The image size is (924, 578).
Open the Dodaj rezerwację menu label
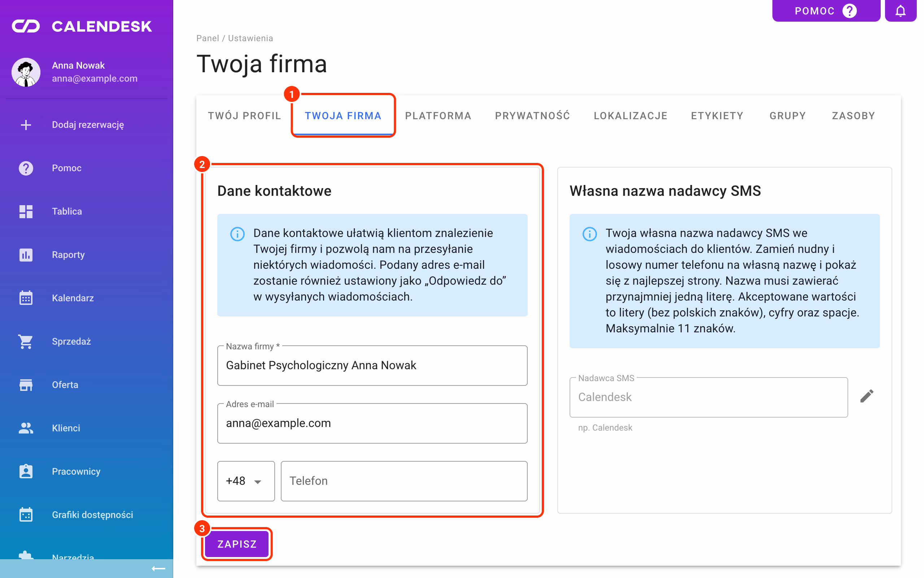88,125
